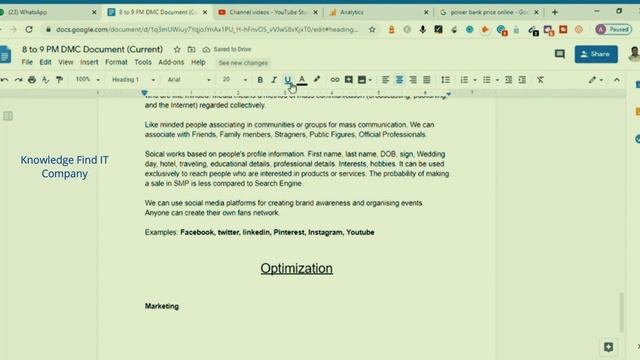Open the highlight color tool
Screen dimensions: 640x360
pyautogui.click(x=317, y=80)
